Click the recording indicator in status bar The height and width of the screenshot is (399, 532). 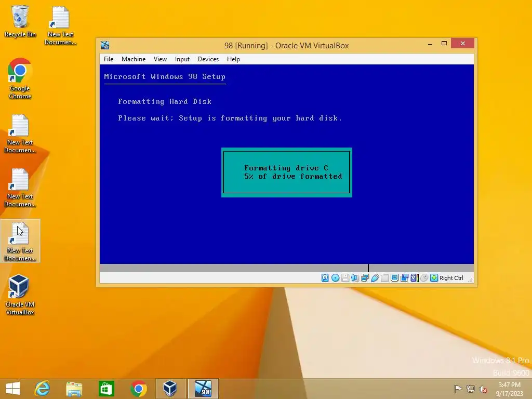click(x=404, y=278)
